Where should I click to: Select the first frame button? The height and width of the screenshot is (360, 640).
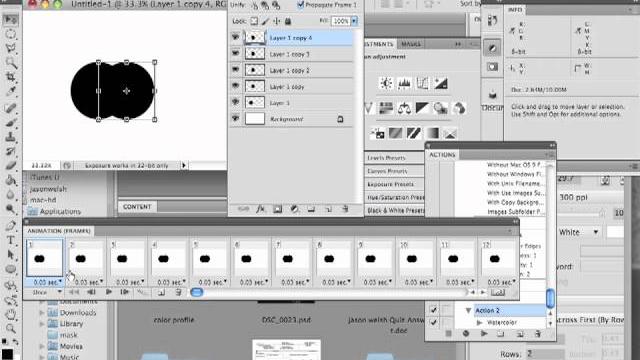click(x=74, y=292)
